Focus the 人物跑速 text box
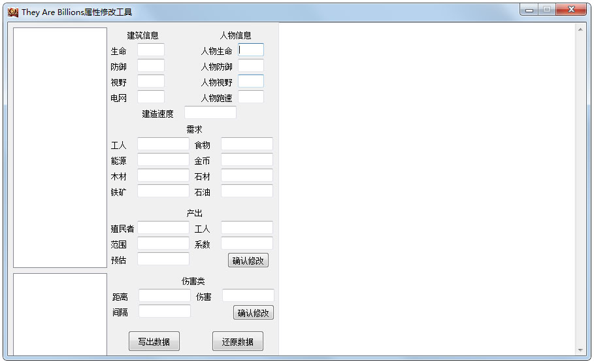 [x=251, y=97]
